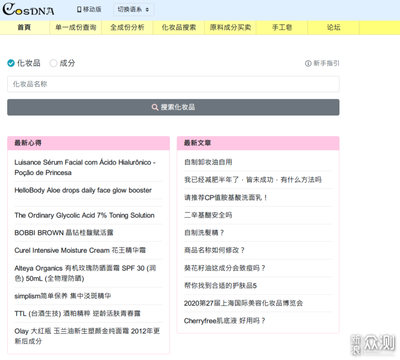Open article 自制洗髮精？
Viewport: 400px width, 360px height.
(204, 233)
